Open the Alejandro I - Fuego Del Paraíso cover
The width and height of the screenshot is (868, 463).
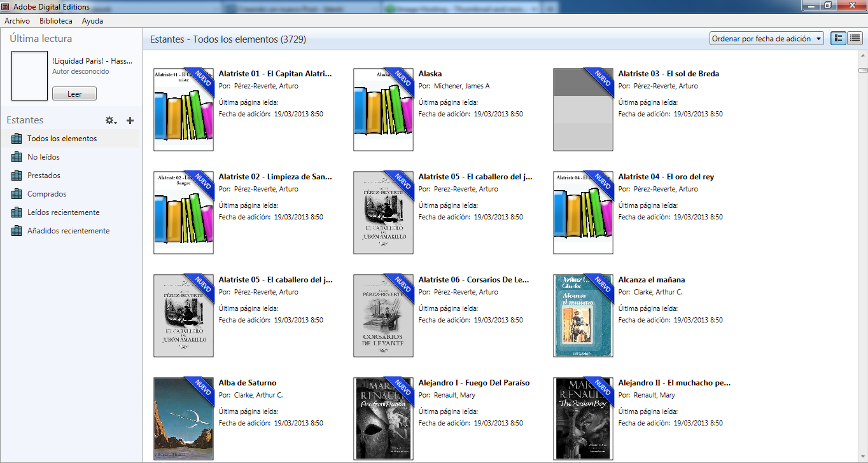tap(384, 418)
